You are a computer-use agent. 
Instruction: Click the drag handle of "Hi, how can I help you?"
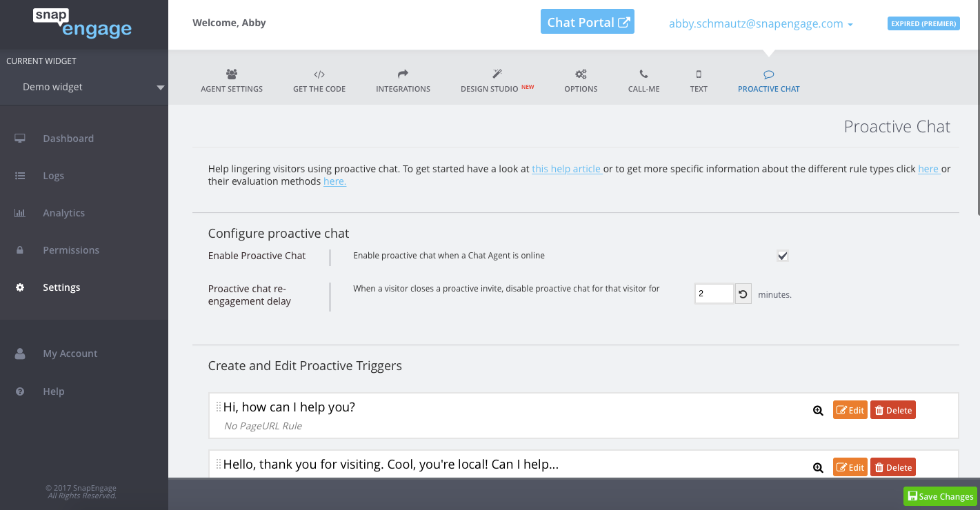(219, 407)
